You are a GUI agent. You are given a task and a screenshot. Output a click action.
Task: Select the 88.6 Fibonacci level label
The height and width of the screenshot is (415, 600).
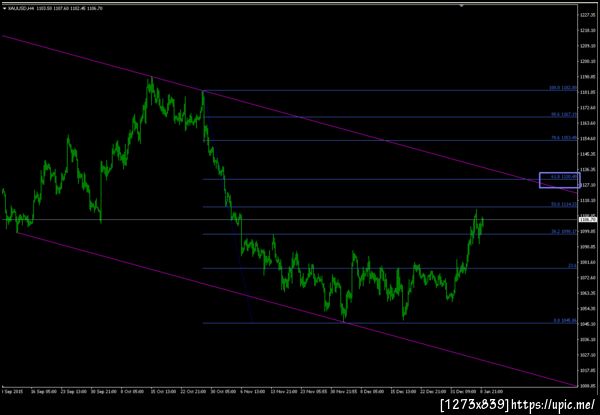(x=563, y=114)
